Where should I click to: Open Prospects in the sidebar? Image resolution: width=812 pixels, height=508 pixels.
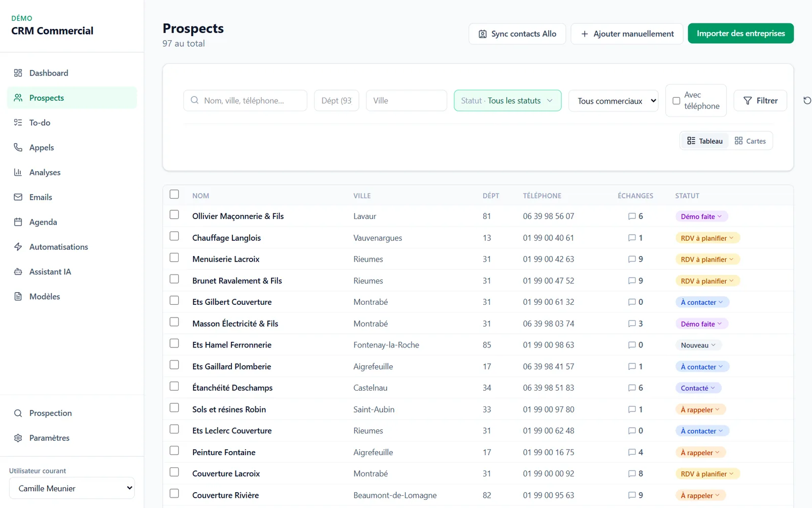coord(72,98)
